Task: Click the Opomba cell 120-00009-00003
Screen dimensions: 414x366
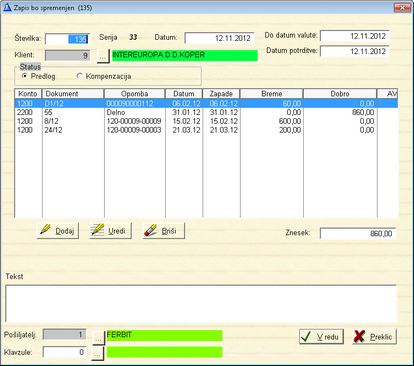Action: click(x=134, y=130)
